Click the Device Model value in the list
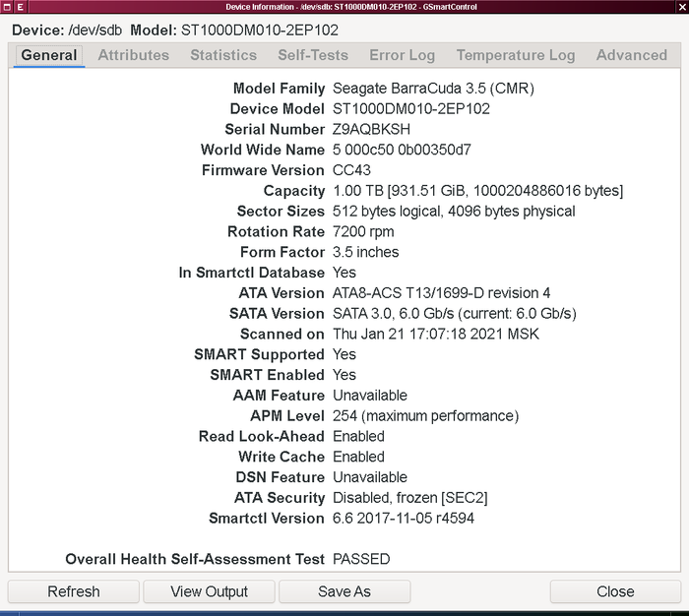Screen dimensions: 689x616 point(411,108)
